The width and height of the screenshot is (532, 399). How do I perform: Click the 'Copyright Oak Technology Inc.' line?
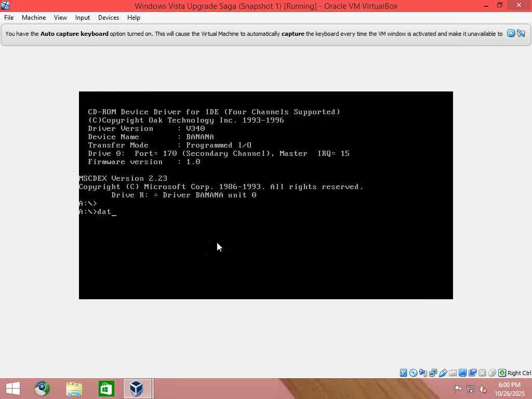click(x=186, y=120)
